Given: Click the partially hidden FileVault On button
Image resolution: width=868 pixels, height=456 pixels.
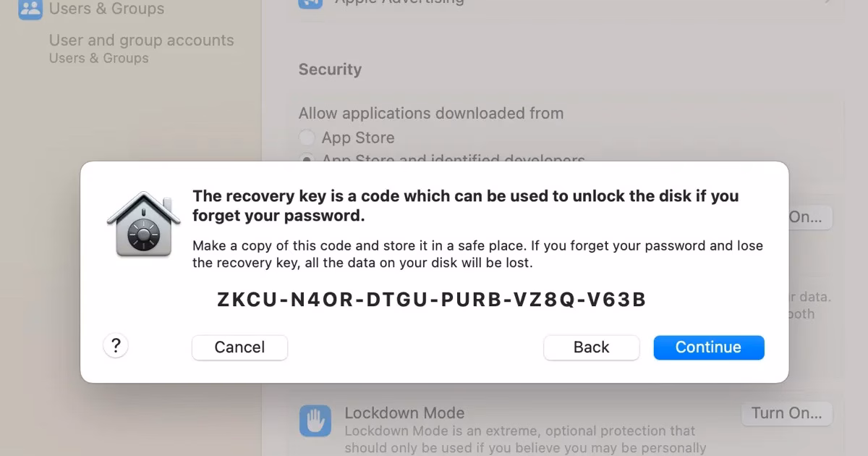Looking at the screenshot, I should click(809, 217).
